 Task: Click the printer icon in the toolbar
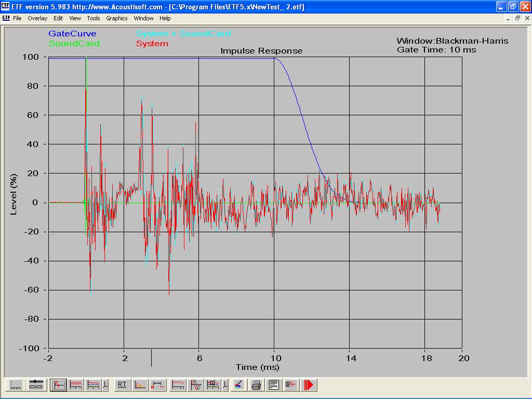point(256,385)
